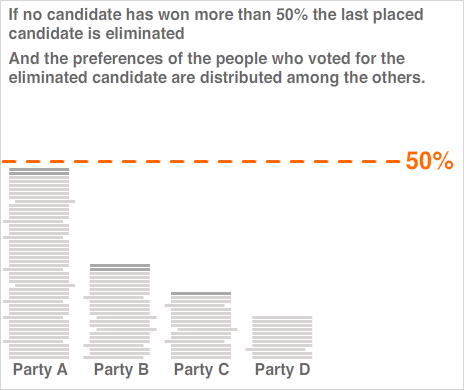Click the "If no candidate has won" sentence
Screen dimensions: 464x390
point(216,24)
